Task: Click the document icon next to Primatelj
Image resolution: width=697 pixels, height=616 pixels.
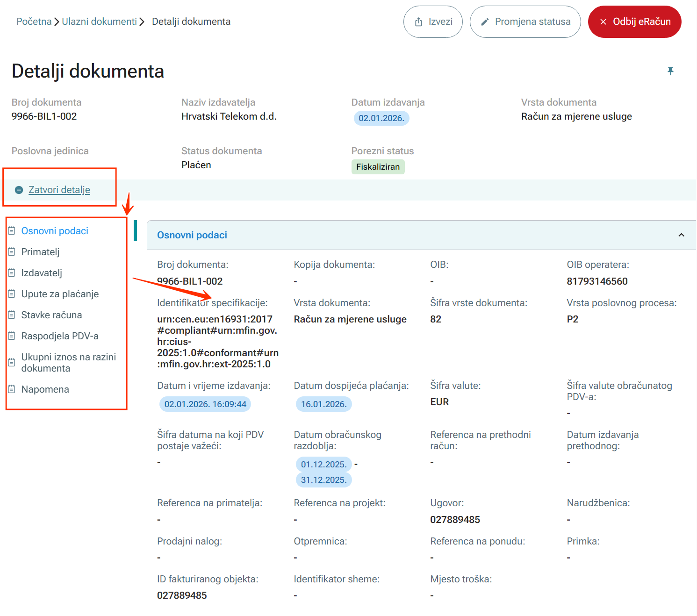Action: tap(12, 252)
